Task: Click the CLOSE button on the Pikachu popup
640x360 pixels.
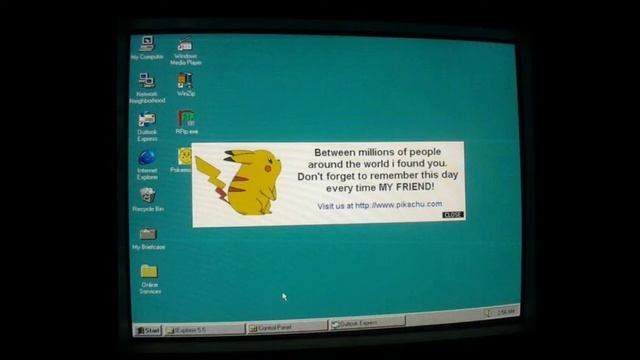Action: click(x=453, y=215)
